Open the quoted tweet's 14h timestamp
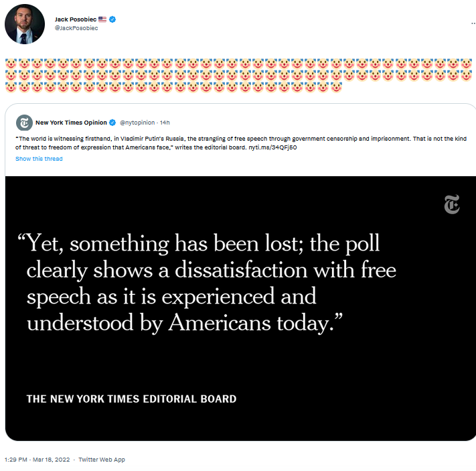Screen dimensions: 476x471 coord(165,123)
